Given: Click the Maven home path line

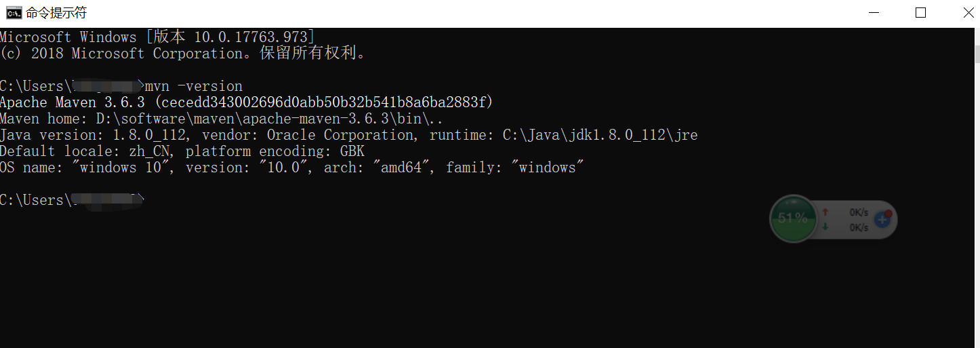Looking at the screenshot, I should tap(222, 119).
